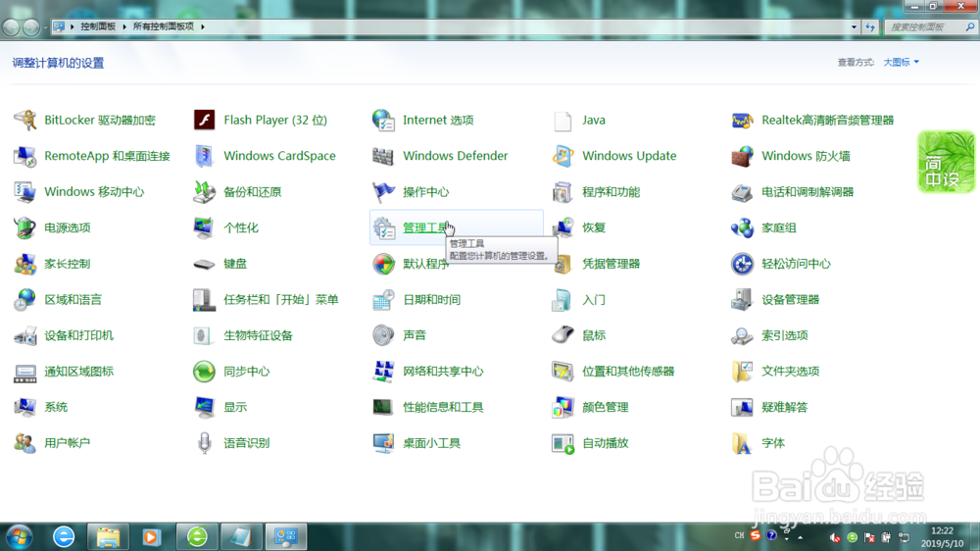Image resolution: width=980 pixels, height=551 pixels.
Task: Click the 文件夹选项 link text
Action: 790,372
